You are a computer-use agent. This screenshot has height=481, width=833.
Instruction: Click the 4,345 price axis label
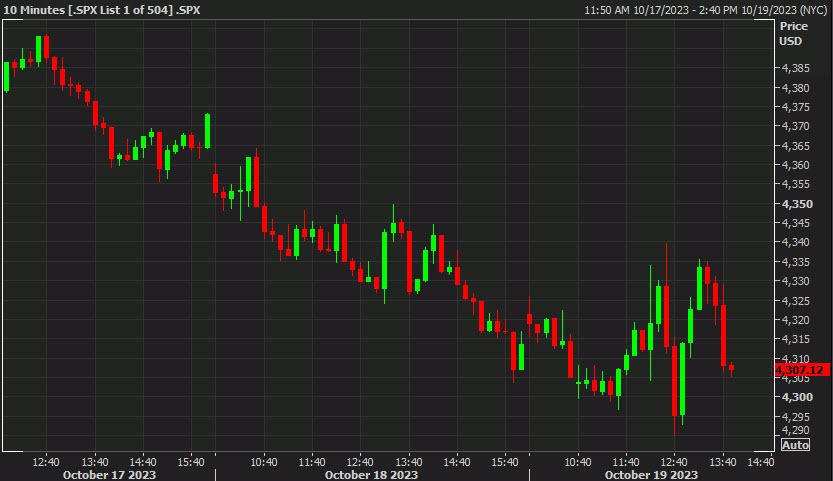(x=795, y=223)
